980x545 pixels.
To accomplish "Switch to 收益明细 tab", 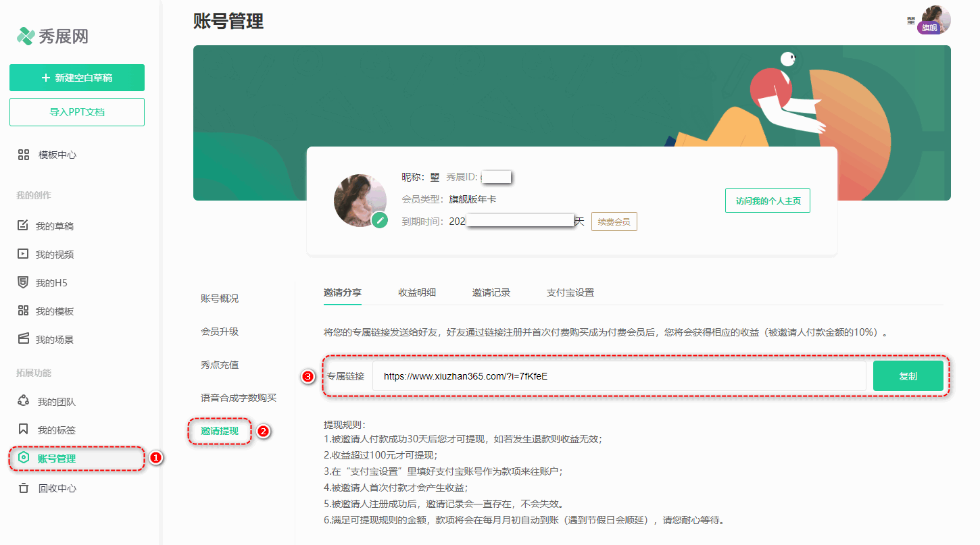I will tap(417, 292).
